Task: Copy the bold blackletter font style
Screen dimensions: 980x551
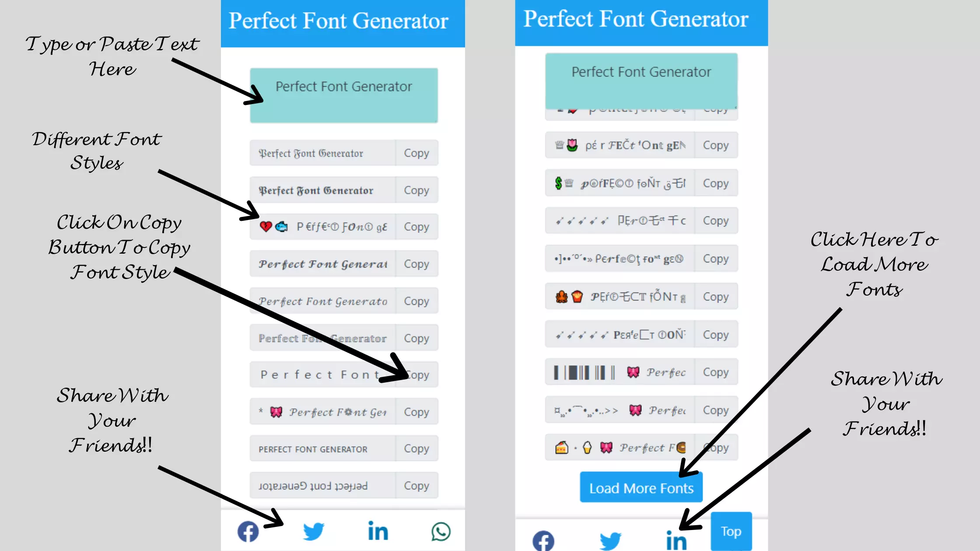Action: [x=416, y=190]
